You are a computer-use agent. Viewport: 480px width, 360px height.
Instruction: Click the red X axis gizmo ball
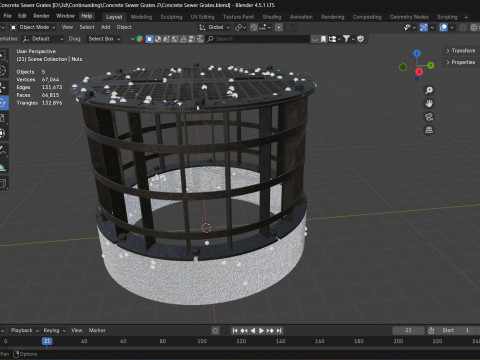tap(419, 72)
